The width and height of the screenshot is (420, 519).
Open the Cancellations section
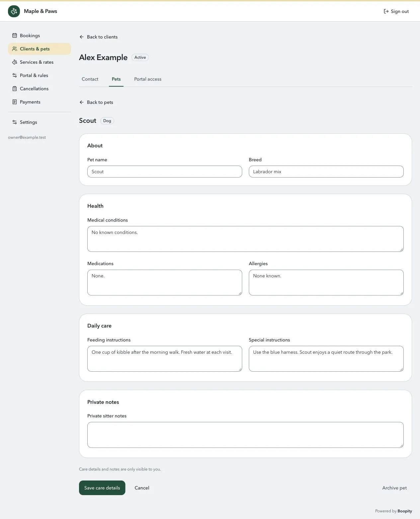click(x=40, y=89)
